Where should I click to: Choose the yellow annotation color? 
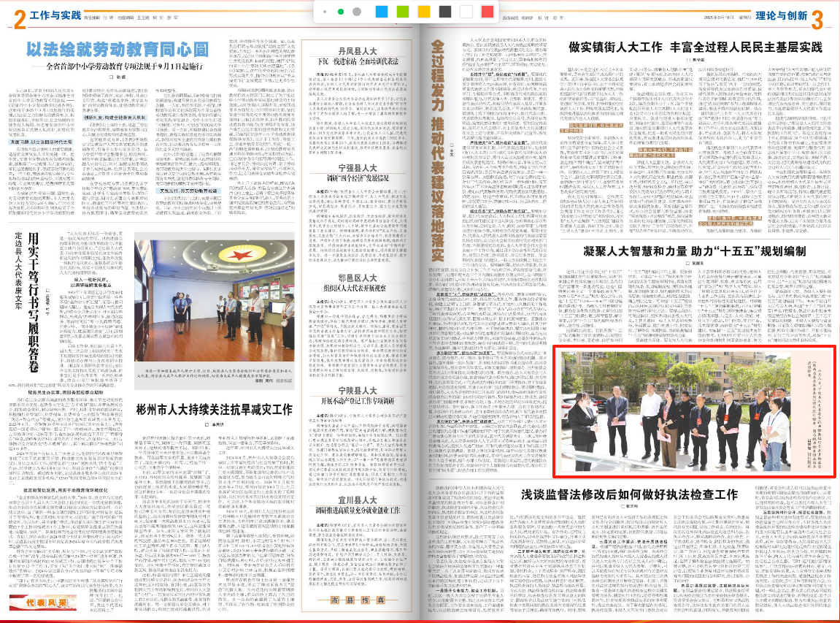423,12
